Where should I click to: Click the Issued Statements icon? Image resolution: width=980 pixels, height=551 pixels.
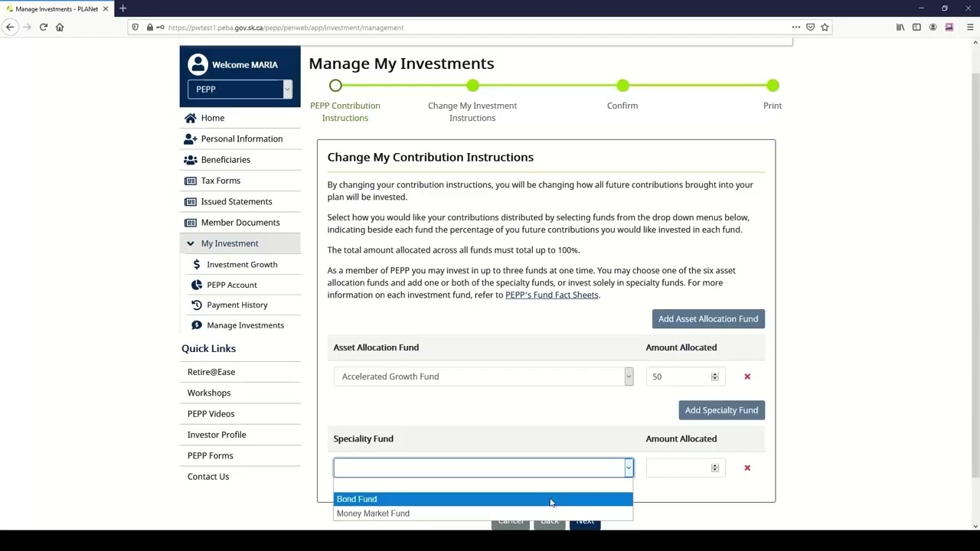pos(191,201)
